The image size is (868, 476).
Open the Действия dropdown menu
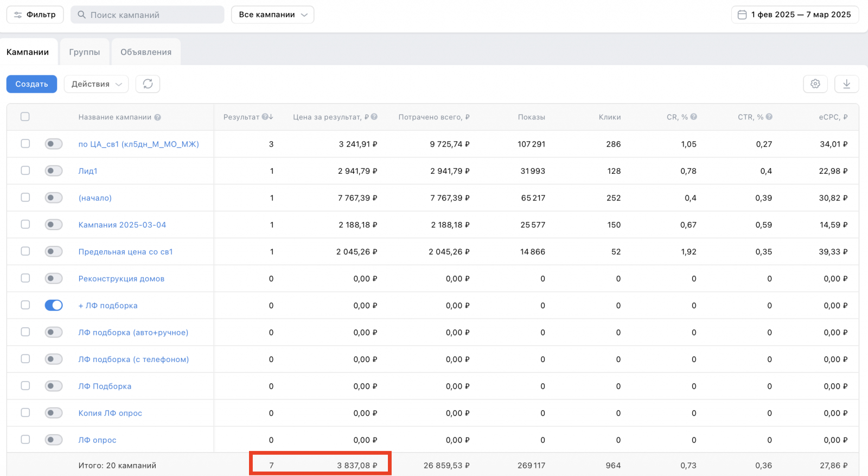96,84
